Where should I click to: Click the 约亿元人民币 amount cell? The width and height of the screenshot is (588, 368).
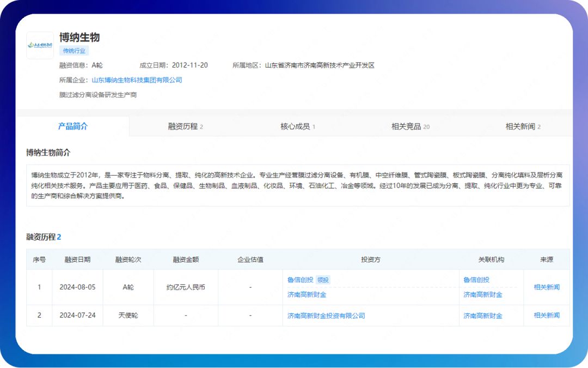tap(186, 287)
